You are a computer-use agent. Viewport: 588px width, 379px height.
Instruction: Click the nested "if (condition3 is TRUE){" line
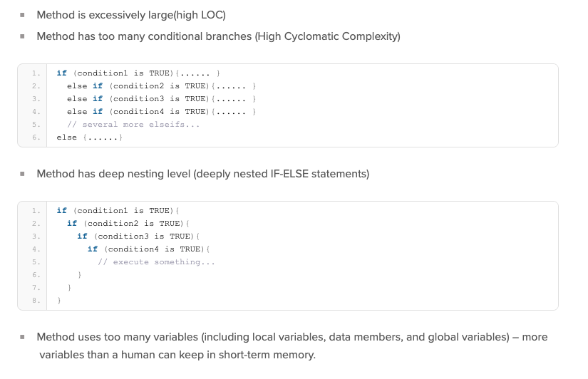click(138, 237)
